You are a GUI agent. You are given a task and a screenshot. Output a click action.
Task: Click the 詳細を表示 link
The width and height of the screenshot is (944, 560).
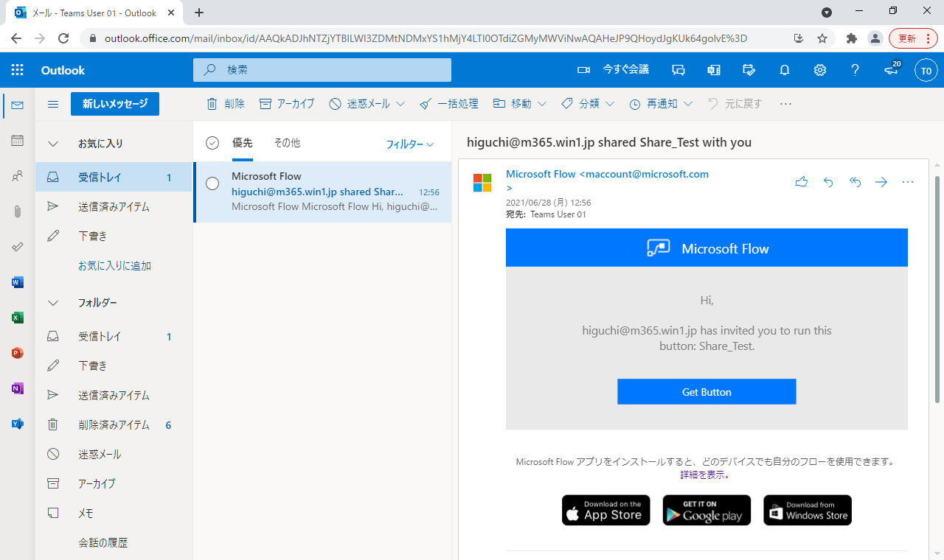[x=706, y=475]
